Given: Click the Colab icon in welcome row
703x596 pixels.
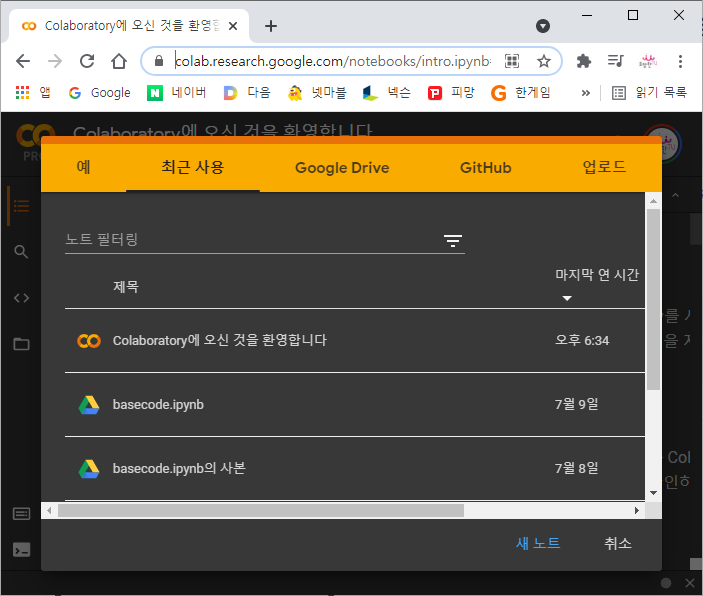Looking at the screenshot, I should [x=89, y=341].
